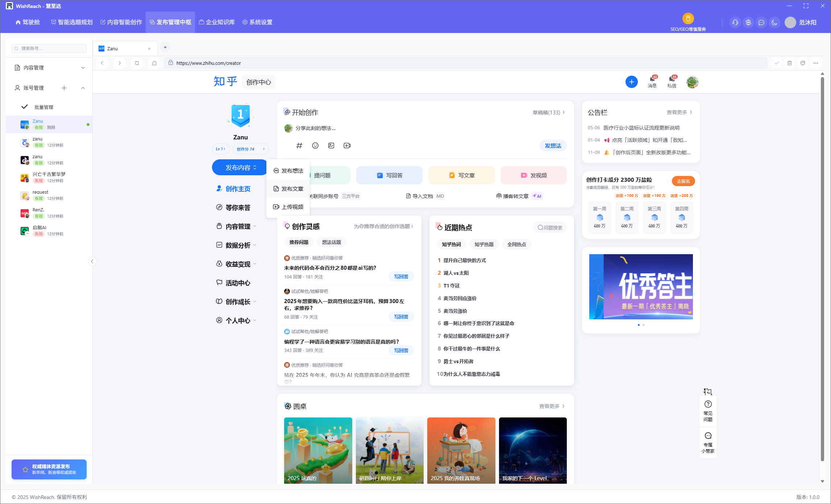Toggle 批量管理 checkmark
The height and width of the screenshot is (504, 831).
[x=25, y=107]
